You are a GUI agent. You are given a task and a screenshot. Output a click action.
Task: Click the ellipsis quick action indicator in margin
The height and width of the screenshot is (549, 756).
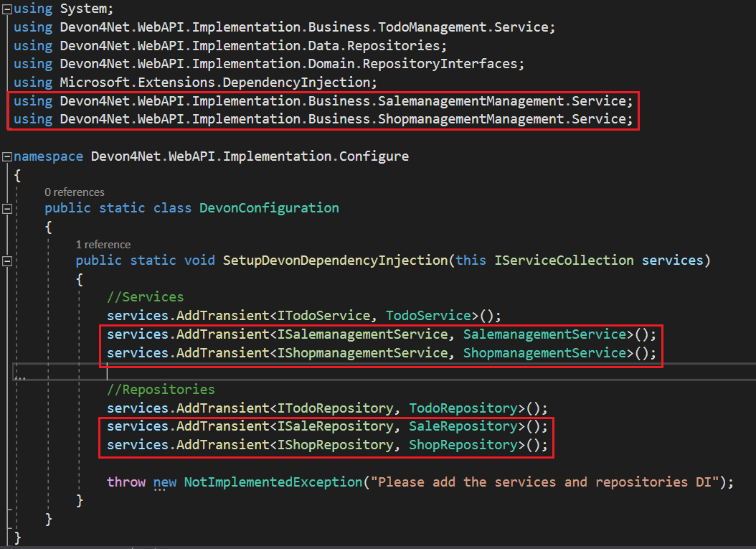[x=19, y=376]
